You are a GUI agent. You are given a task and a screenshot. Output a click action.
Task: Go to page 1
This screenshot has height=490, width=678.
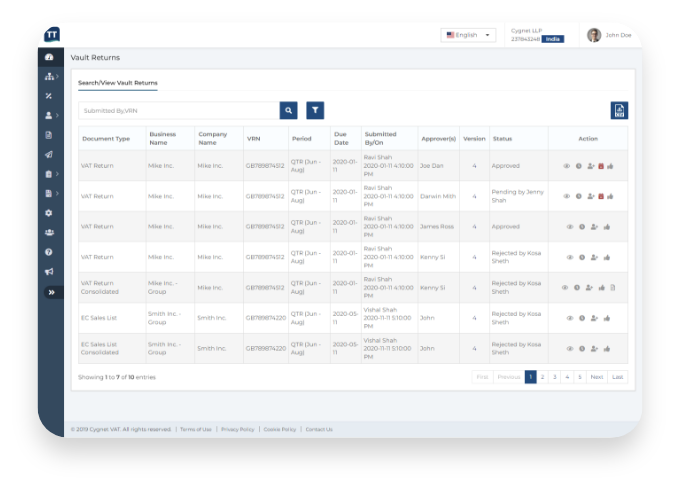point(531,377)
